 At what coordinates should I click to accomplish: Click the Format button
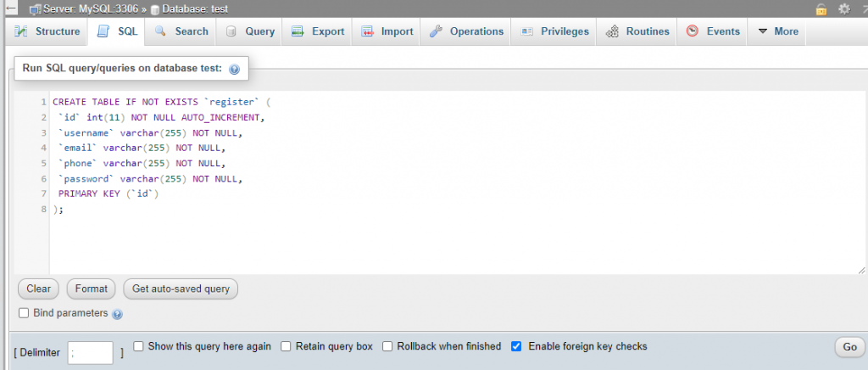coord(92,289)
